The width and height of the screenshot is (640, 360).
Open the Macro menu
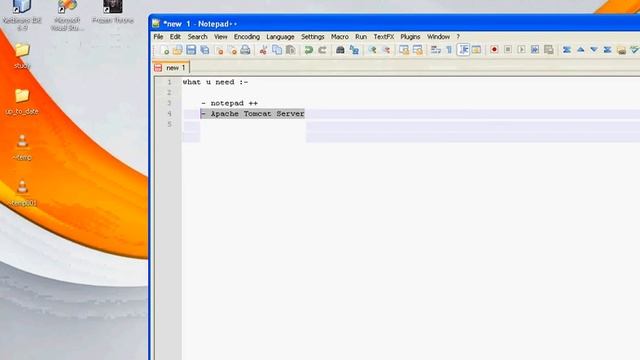pos(340,37)
